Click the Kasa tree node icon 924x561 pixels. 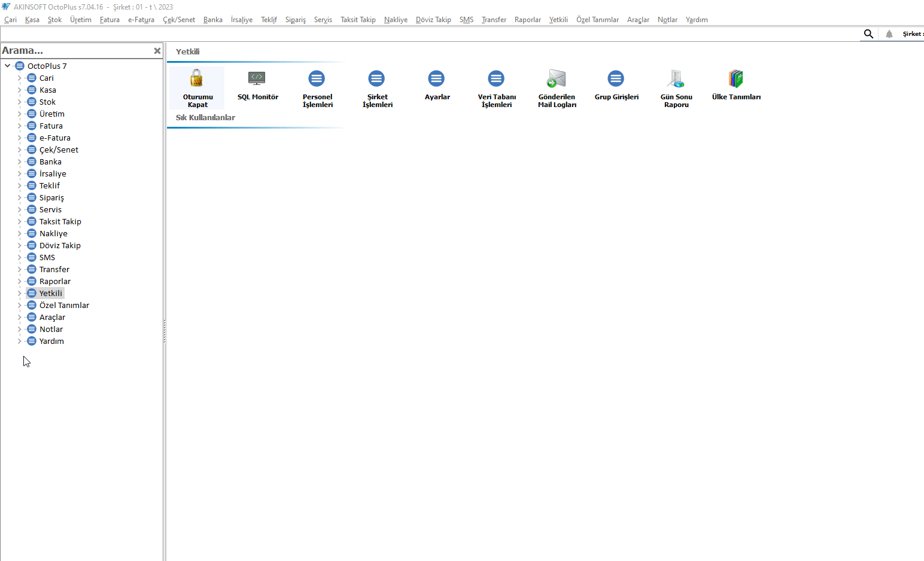[32, 90]
